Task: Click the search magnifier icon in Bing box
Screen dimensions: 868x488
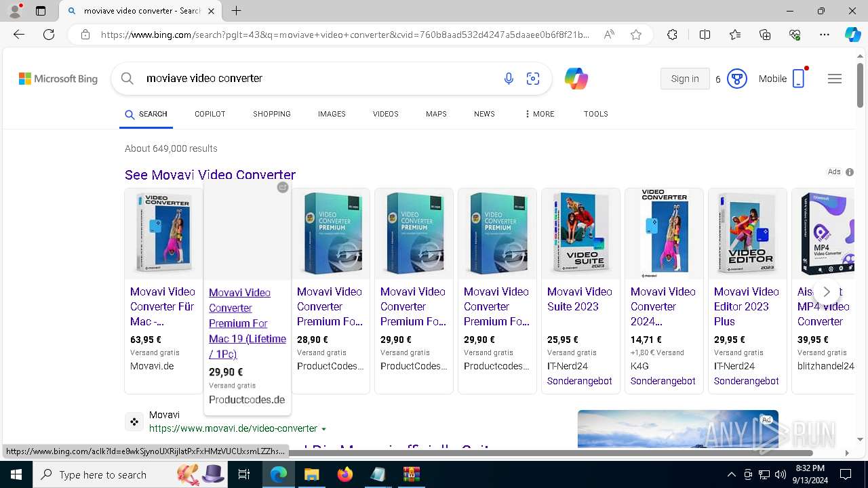Action: [x=127, y=79]
